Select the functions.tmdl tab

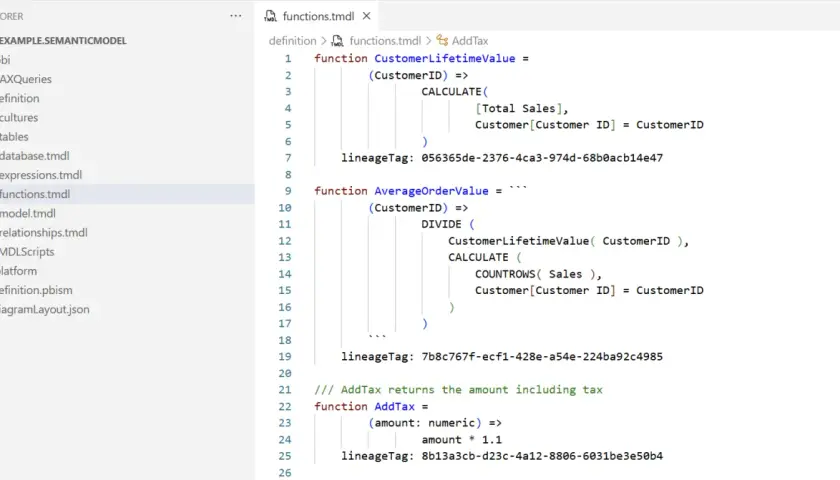(x=318, y=17)
